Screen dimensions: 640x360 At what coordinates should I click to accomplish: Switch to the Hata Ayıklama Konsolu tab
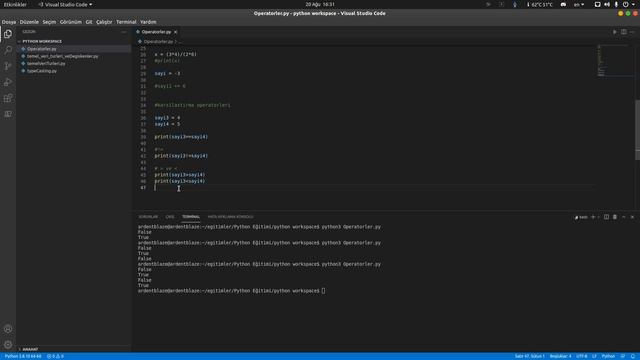click(x=231, y=217)
